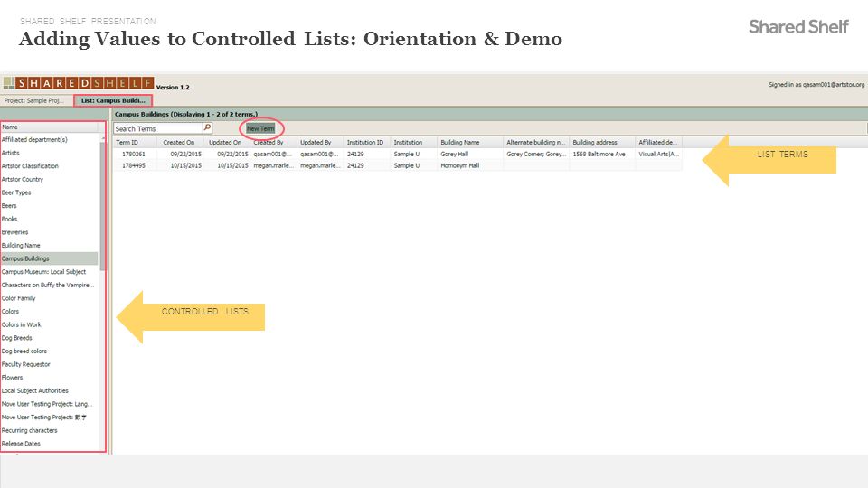
Task: Sort by the Created By column header
Action: click(273, 142)
